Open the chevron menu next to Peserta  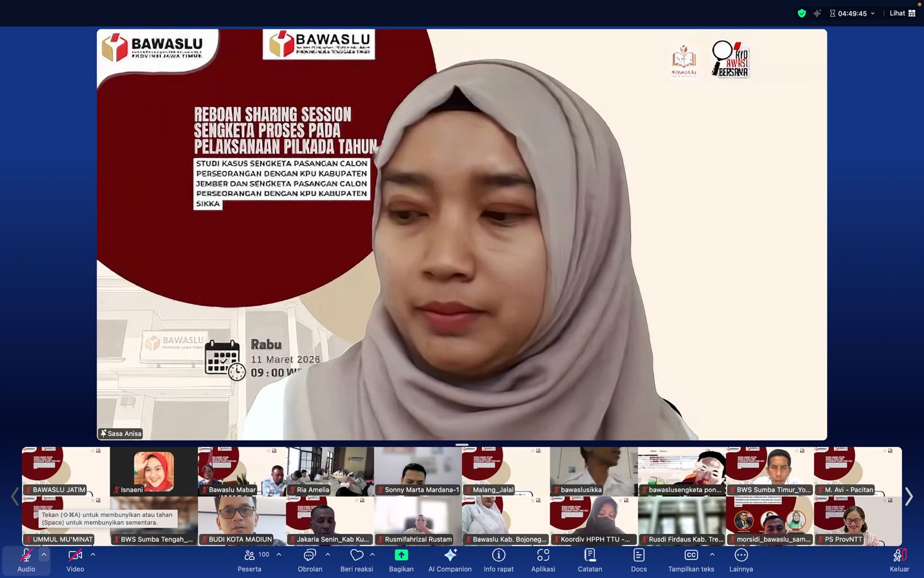pyautogui.click(x=279, y=554)
